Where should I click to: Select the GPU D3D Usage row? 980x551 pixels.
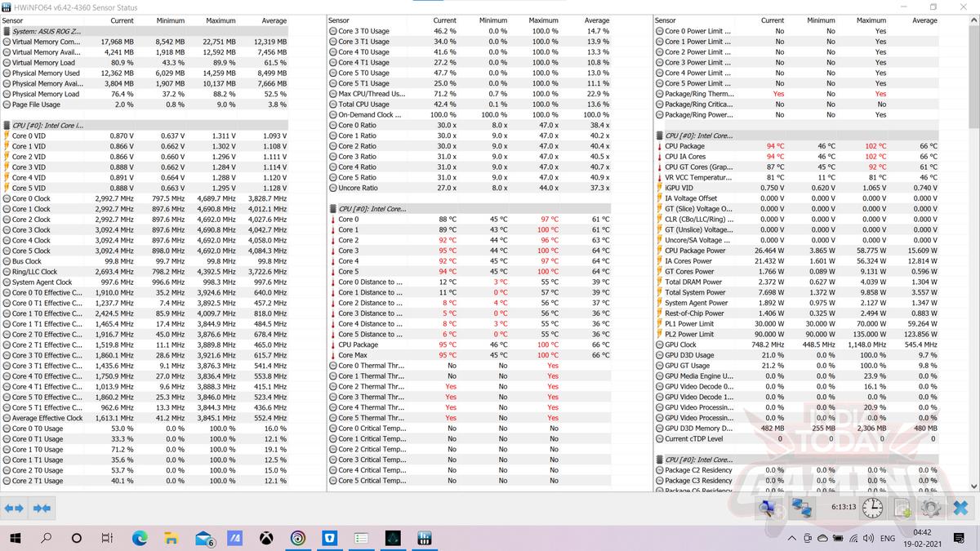click(797, 355)
